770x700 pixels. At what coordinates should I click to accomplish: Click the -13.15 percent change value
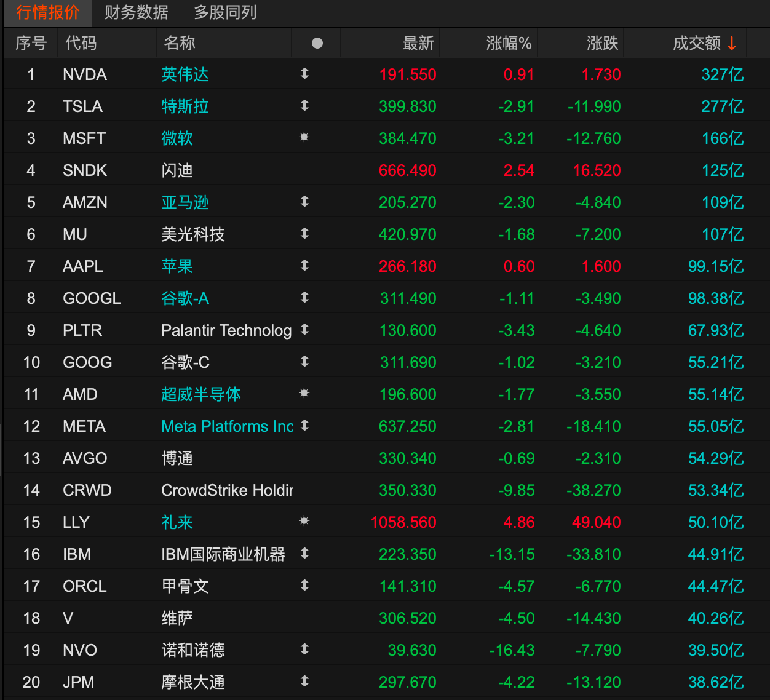coord(512,554)
